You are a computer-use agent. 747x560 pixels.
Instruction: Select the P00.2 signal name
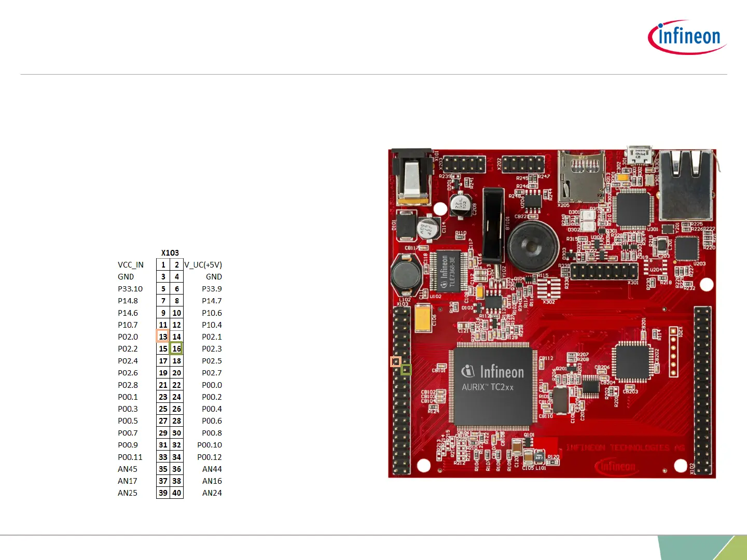point(212,397)
